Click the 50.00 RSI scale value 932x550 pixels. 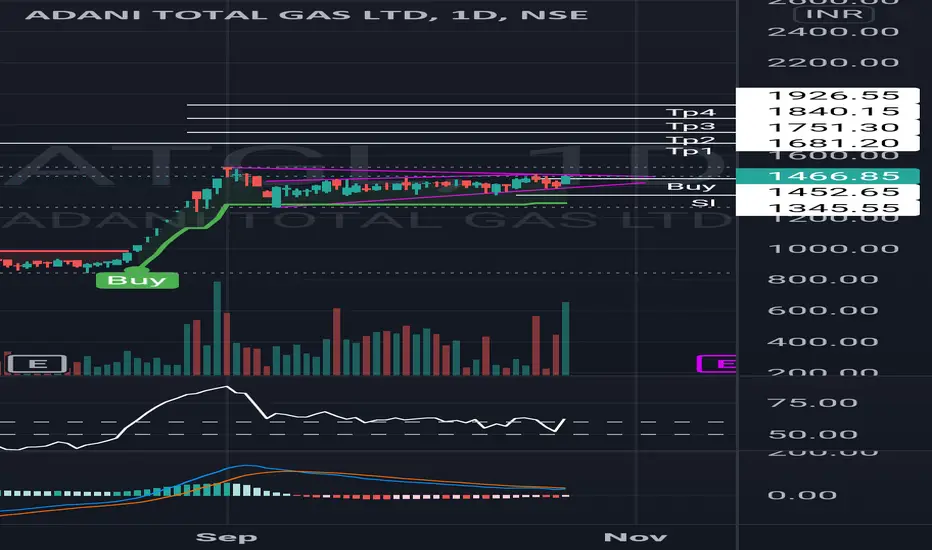pyautogui.click(x=813, y=434)
